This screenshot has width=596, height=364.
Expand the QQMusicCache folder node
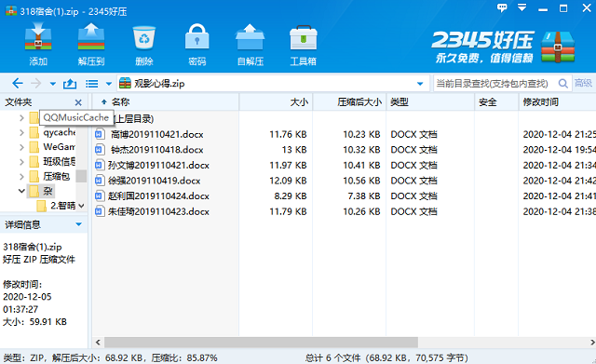[21, 118]
